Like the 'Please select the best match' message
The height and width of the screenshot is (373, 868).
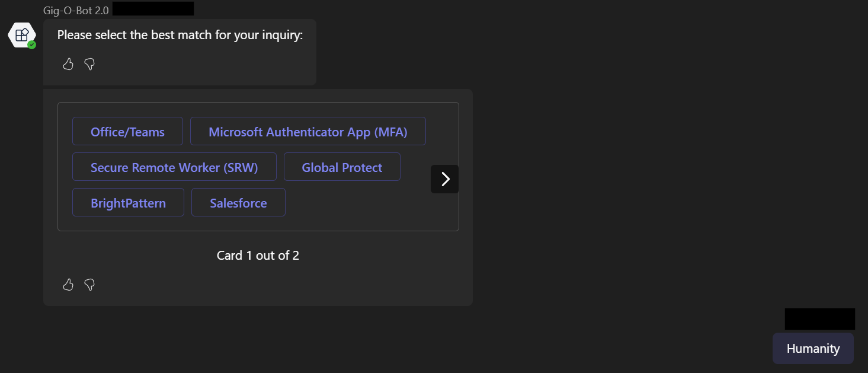(68, 64)
